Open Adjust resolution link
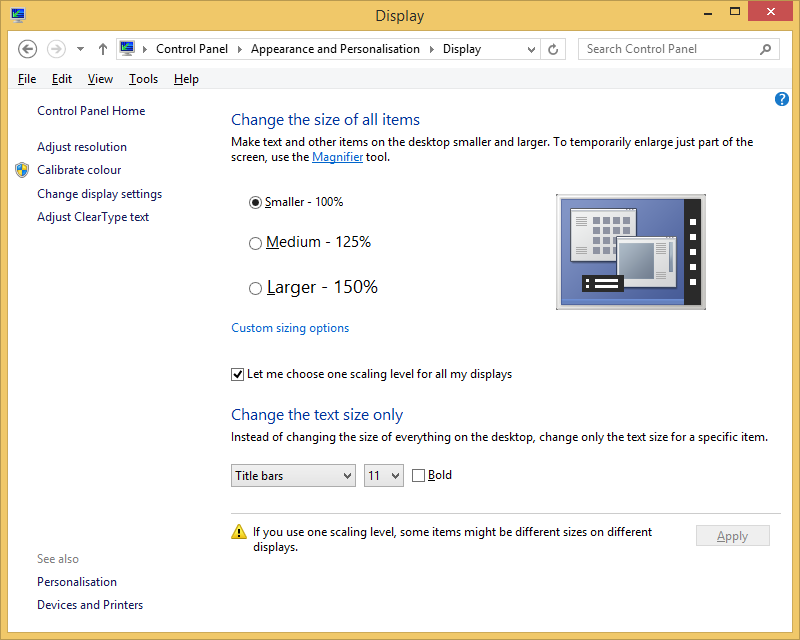 coord(82,147)
